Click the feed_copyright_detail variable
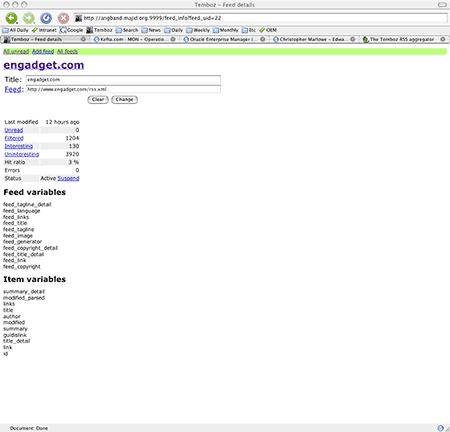Screen dimensions: 450x432 click(31, 248)
